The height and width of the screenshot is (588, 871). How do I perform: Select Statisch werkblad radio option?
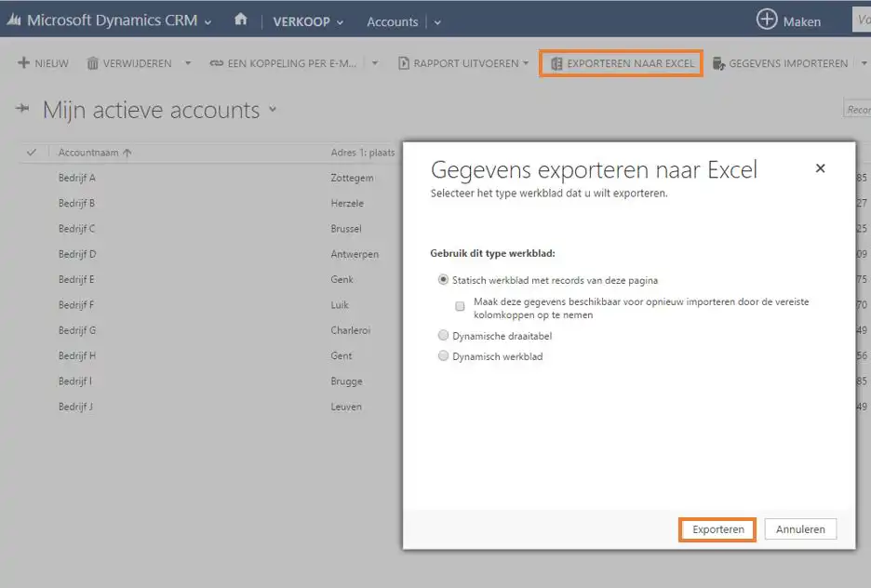click(443, 280)
